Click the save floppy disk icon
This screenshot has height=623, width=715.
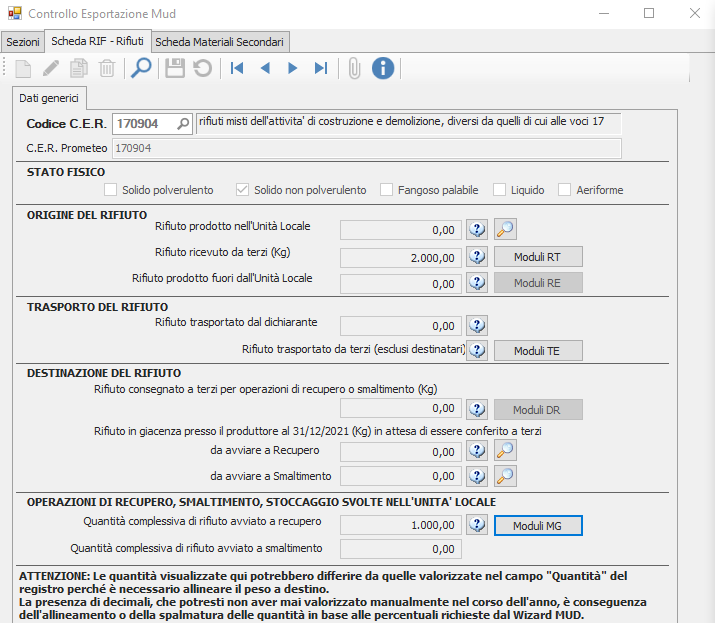click(175, 68)
